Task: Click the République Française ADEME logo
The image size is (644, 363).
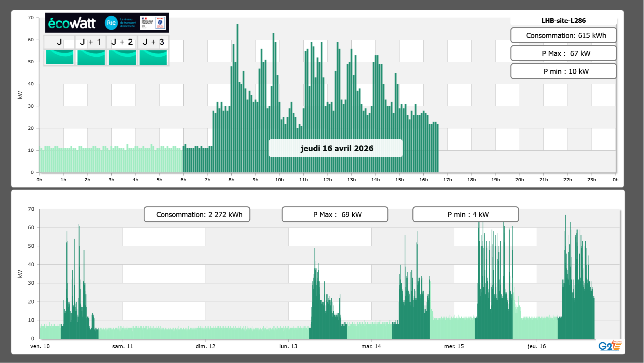Action: coord(153,23)
